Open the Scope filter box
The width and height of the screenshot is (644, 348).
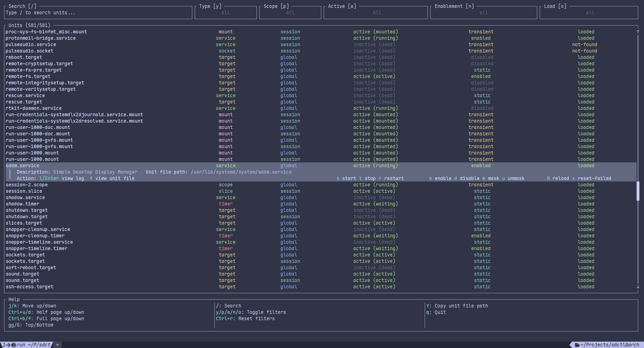click(290, 13)
